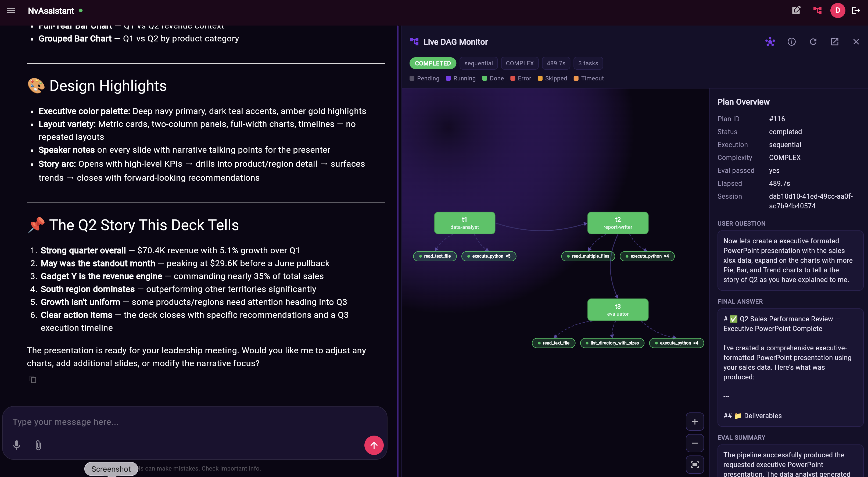Start a new chat with compose icon
Screen dimensions: 868x477
click(796, 10)
